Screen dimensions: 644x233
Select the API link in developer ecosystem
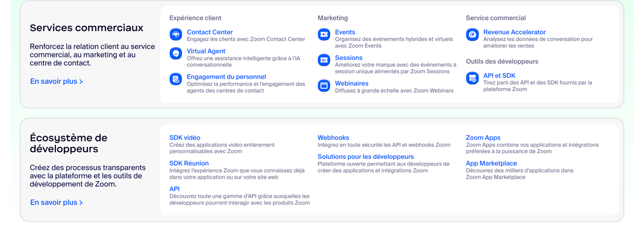tap(174, 189)
